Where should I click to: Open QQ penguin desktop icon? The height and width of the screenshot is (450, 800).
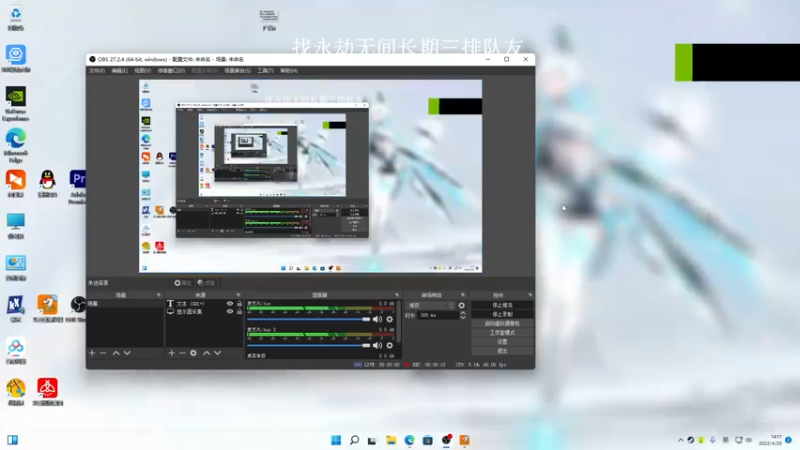click(x=47, y=184)
